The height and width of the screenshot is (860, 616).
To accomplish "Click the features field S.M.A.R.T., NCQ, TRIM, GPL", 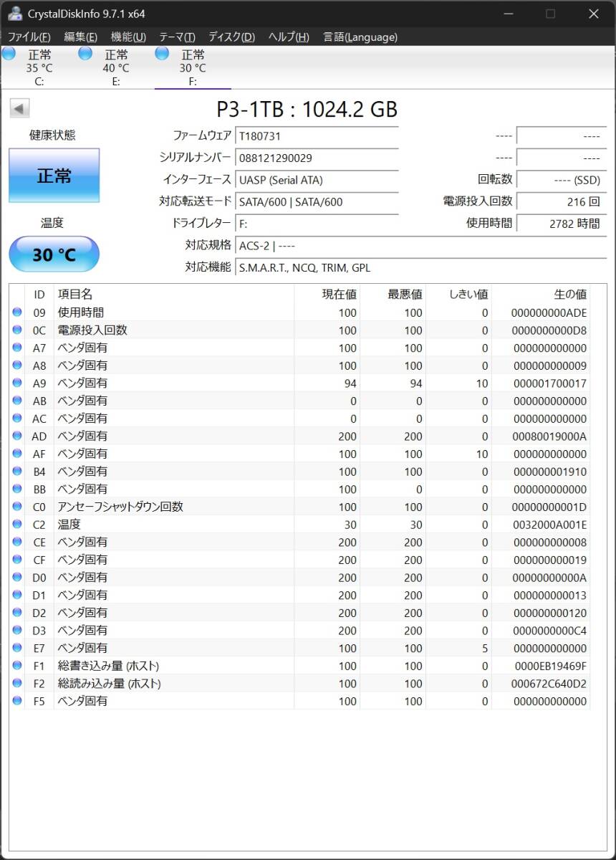I will [421, 267].
